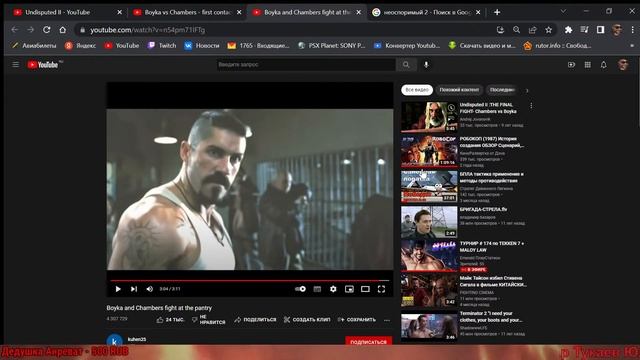Viewport: 640px width, 360px height.
Task: Switch to theater mode
Action: pyautogui.click(x=365, y=289)
